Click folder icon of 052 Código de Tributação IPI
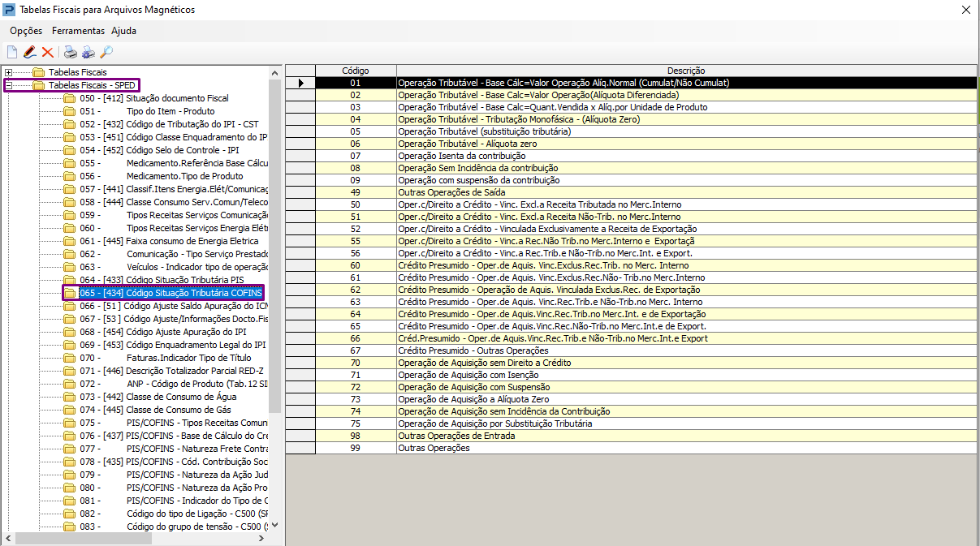Screen dimensions: 980x546 pos(70,124)
